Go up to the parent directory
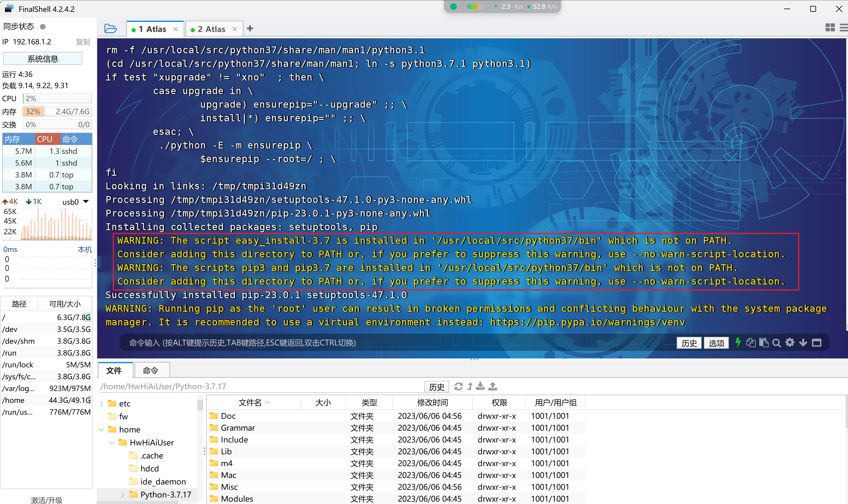Viewport: 848px width, 504px height. (x=470, y=387)
